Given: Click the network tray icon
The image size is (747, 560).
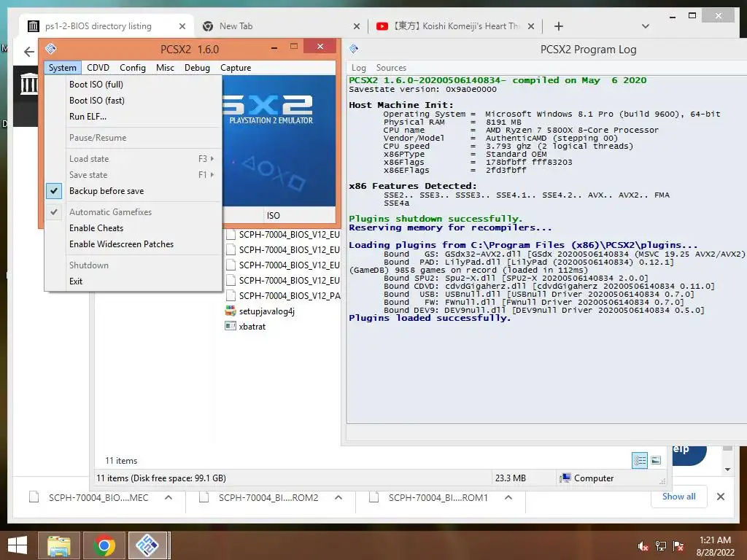Looking at the screenshot, I should pyautogui.click(x=661, y=546).
